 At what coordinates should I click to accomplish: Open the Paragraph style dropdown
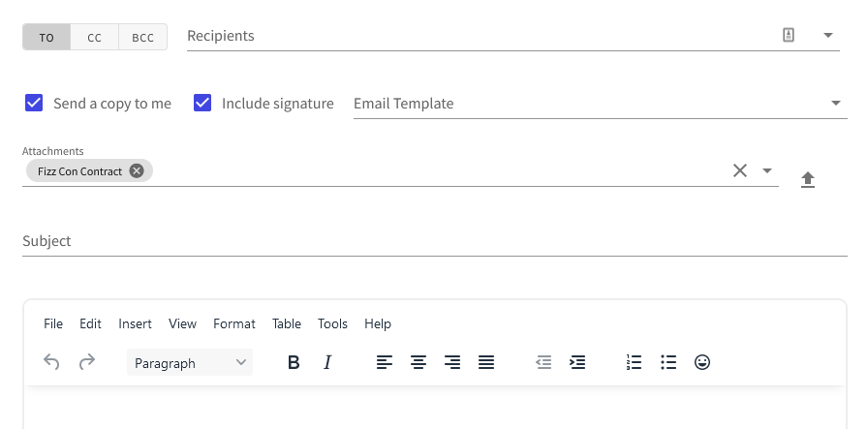click(x=189, y=362)
